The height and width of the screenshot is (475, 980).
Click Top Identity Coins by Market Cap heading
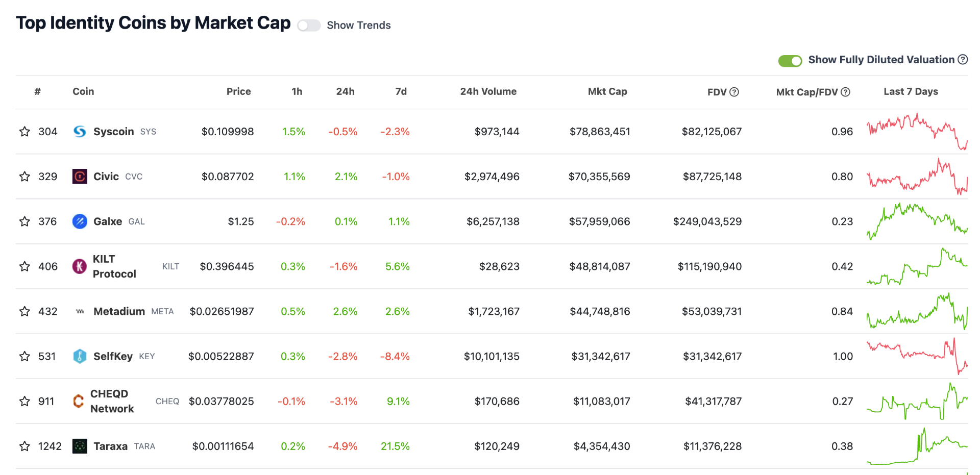tap(153, 23)
